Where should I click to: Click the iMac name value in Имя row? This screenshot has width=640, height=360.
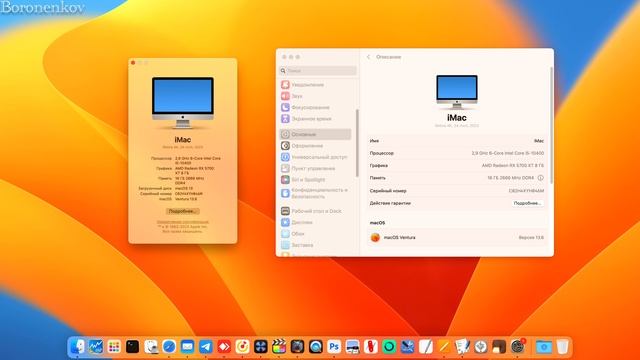pyautogui.click(x=539, y=141)
